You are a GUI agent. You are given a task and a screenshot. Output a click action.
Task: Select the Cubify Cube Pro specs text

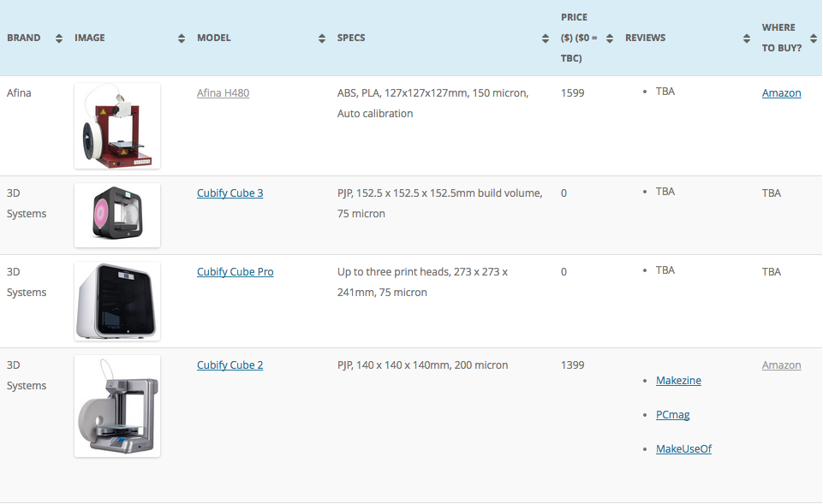(x=422, y=282)
